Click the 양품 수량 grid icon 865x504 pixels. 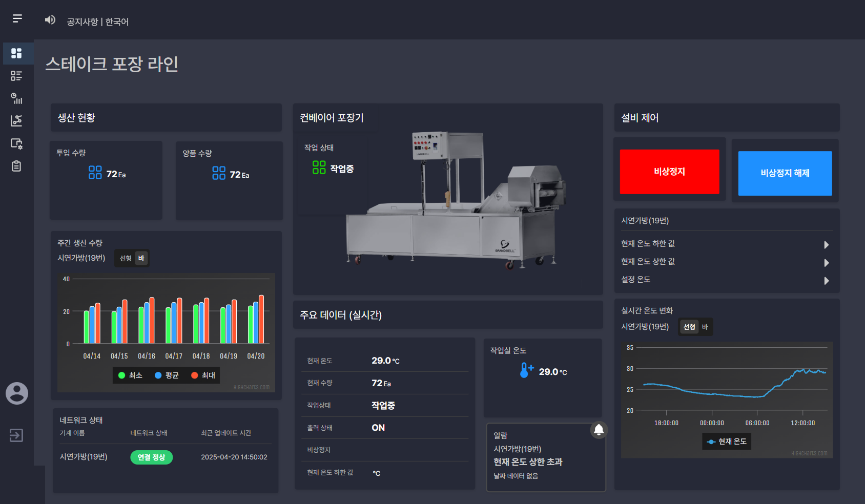[219, 173]
